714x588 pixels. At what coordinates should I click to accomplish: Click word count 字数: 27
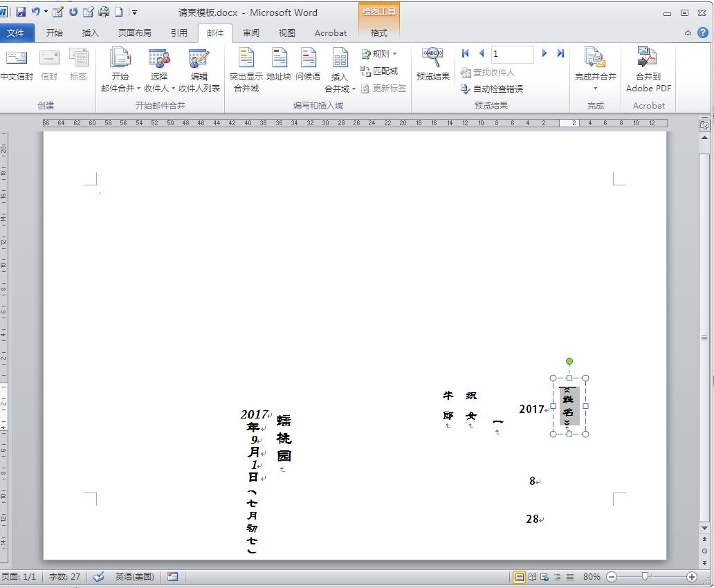coord(64,577)
